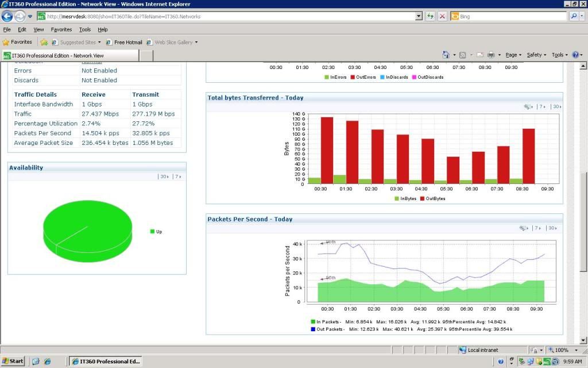Click the 00:30 red OutBytes bar

327,150
